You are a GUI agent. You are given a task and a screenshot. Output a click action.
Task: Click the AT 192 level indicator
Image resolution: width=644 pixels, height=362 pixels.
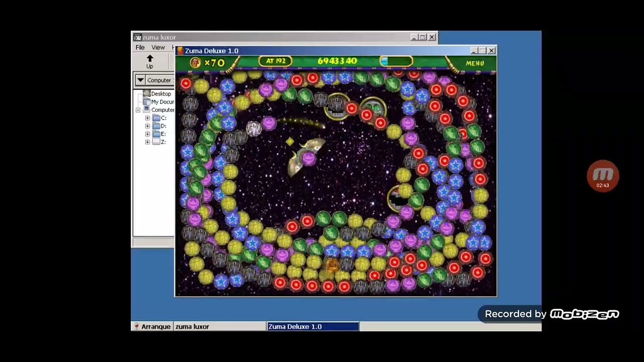coord(276,61)
